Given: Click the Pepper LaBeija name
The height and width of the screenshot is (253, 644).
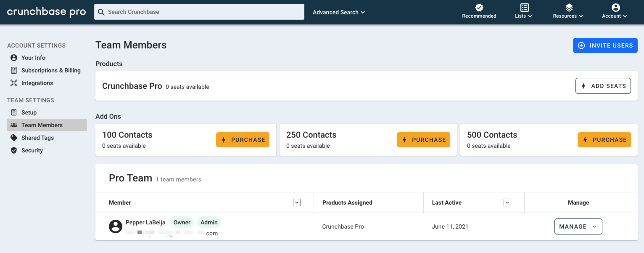Looking at the screenshot, I should (x=145, y=222).
